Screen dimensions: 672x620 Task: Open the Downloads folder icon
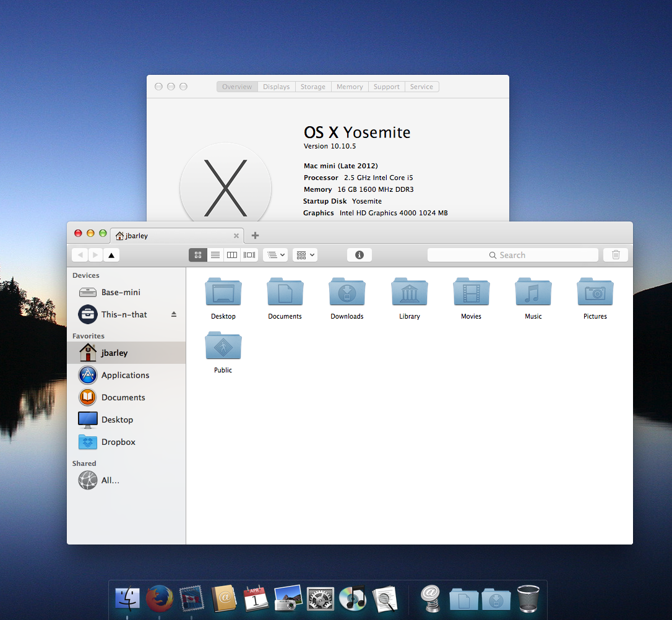click(x=347, y=292)
